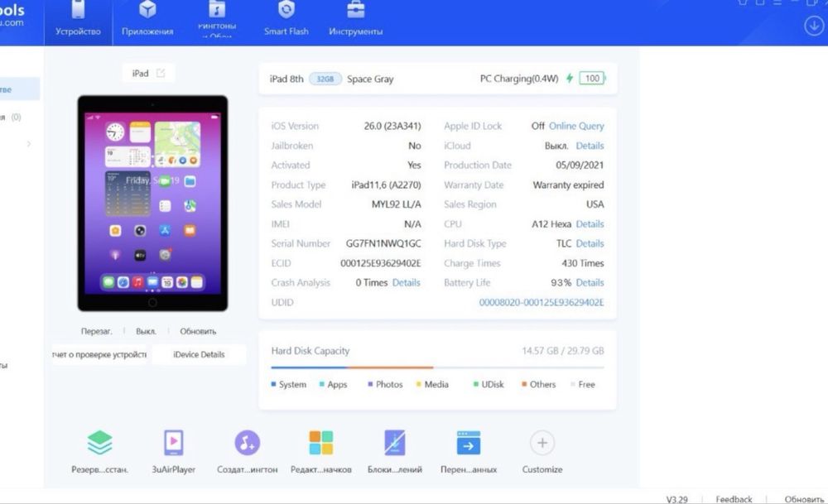Click the Customize plus icon
This screenshot has height=504, width=828.
542,443
